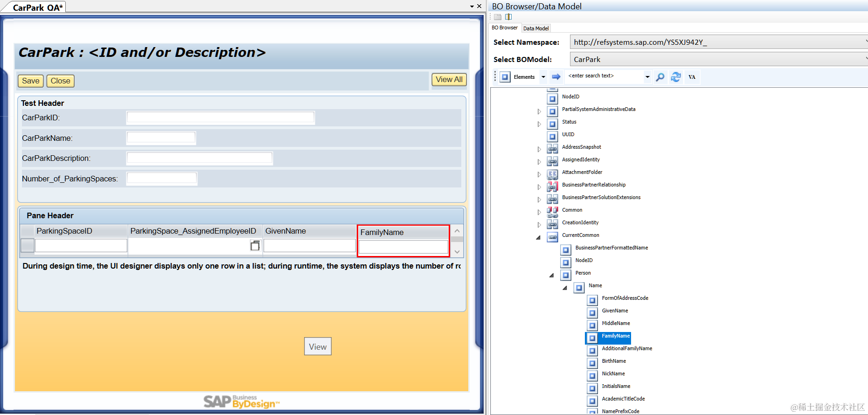Click the Number_of_ParkingSpaces input field
868x415 pixels.
[162, 179]
